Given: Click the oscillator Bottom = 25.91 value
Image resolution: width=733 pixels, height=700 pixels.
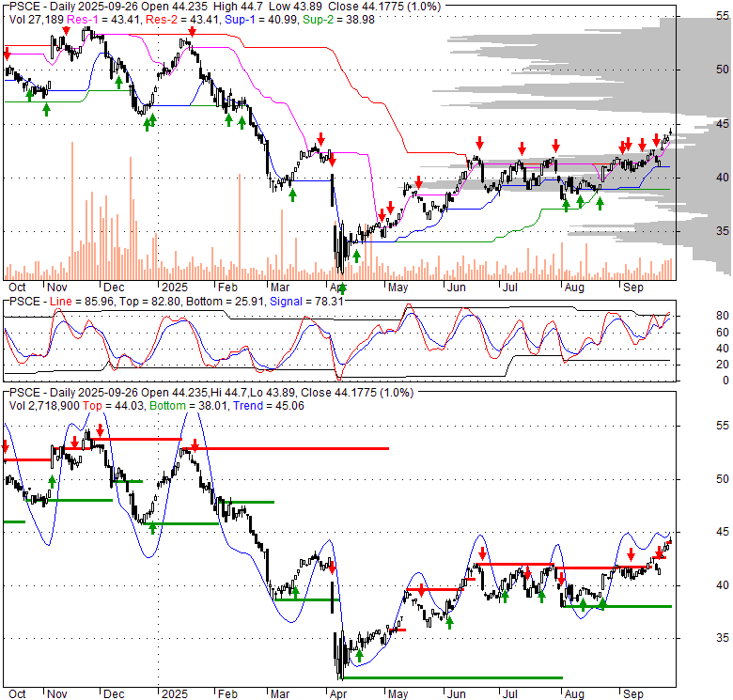Looking at the screenshot, I should click(225, 302).
